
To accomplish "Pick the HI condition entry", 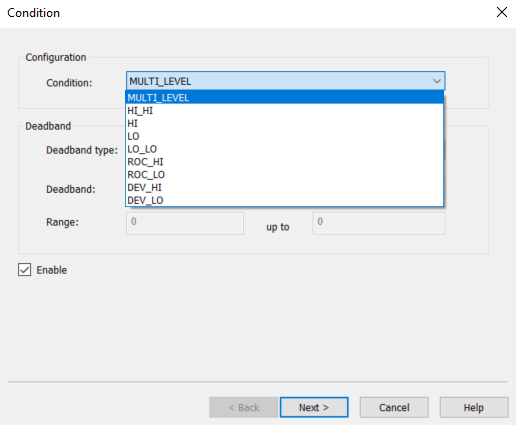I will 284,123.
